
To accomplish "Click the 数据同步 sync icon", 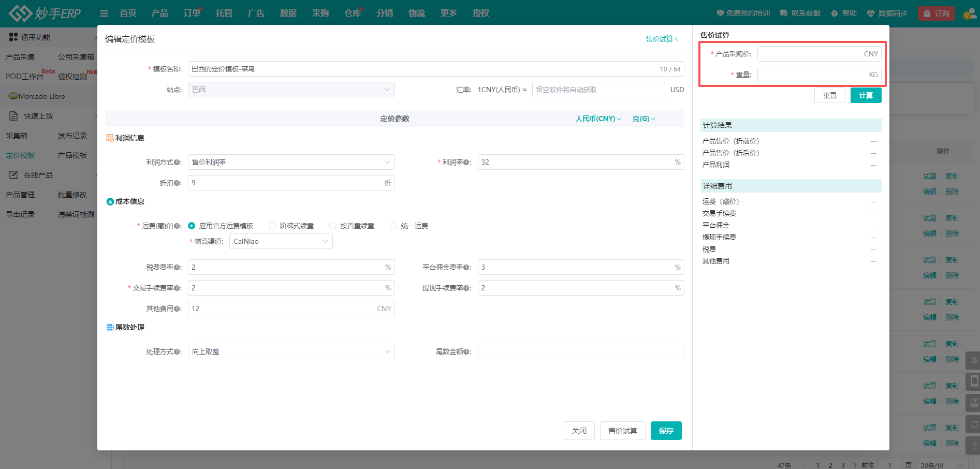I will click(x=871, y=13).
